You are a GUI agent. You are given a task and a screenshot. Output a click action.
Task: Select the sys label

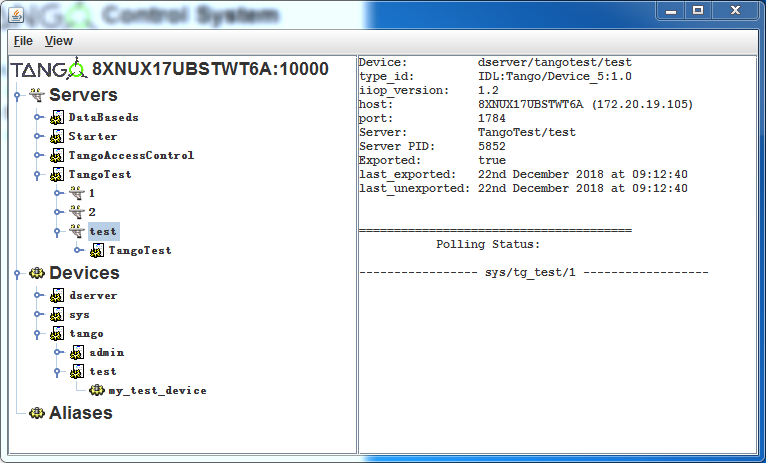click(x=79, y=315)
